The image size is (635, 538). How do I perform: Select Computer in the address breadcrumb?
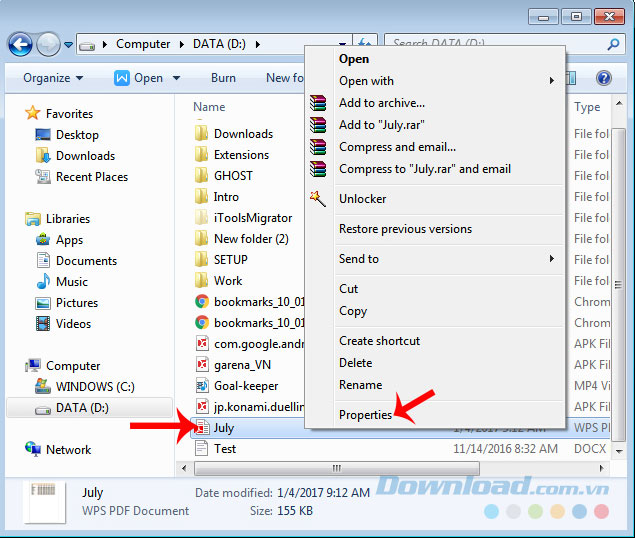143,44
